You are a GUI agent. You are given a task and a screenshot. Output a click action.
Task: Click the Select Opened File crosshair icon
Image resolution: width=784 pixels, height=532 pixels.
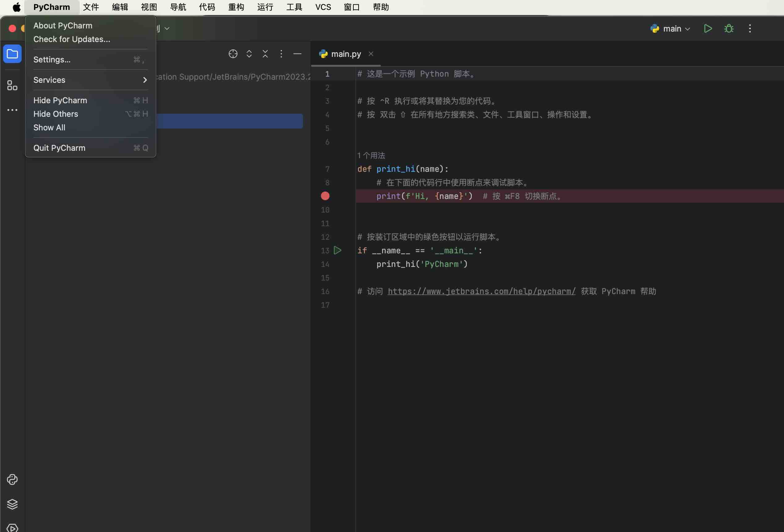point(233,54)
